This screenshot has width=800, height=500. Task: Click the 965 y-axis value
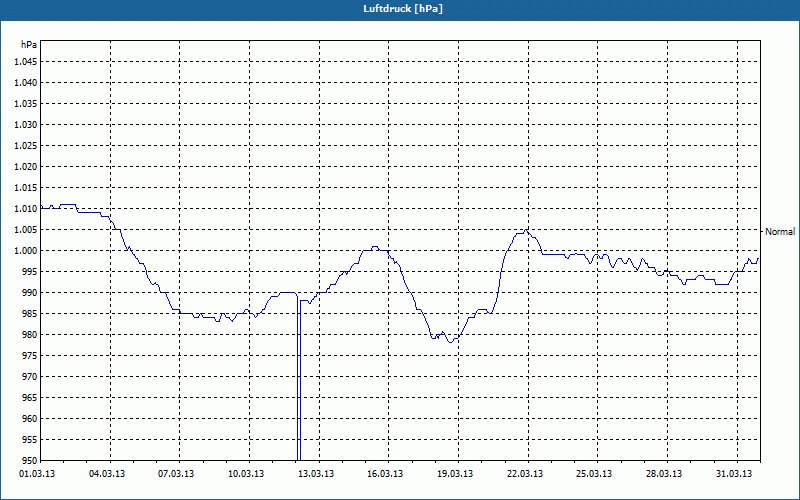click(x=30, y=397)
